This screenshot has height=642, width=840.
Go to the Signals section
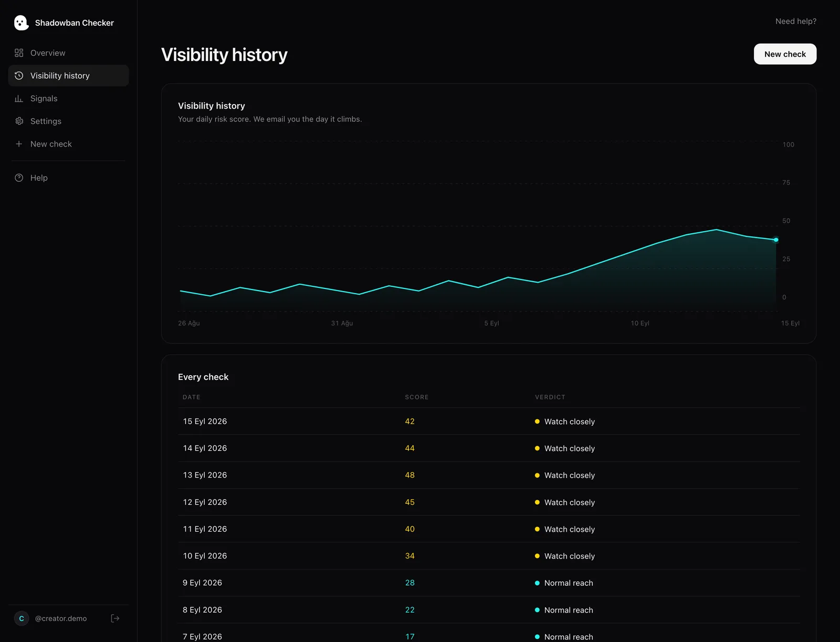pos(68,98)
